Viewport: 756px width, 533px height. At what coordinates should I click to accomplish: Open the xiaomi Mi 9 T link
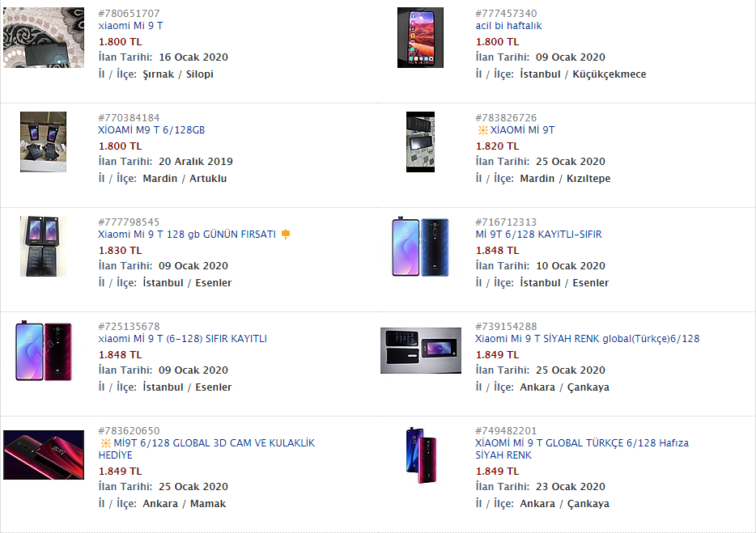(130, 26)
